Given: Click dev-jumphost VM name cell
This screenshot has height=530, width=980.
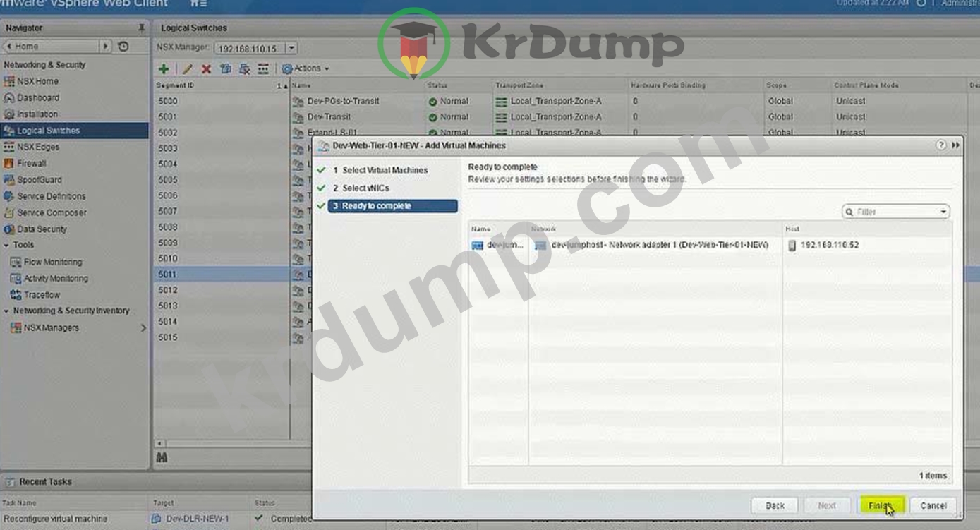Looking at the screenshot, I should [499, 245].
